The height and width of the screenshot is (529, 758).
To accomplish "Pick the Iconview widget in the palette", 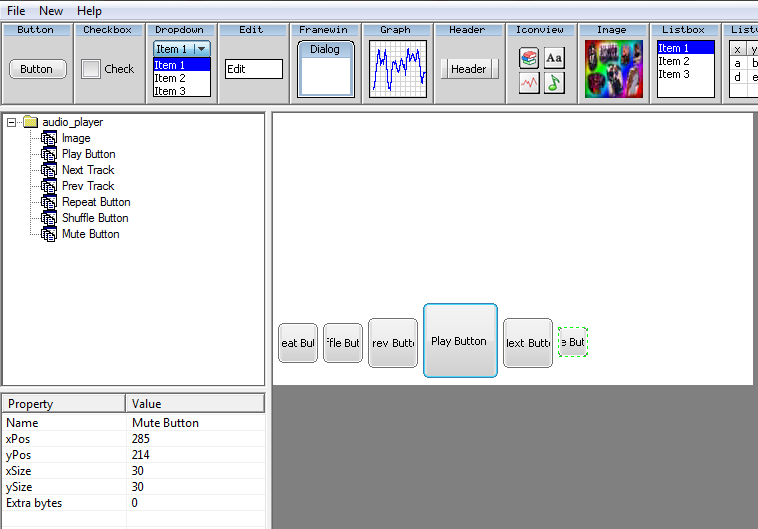I will click(541, 70).
